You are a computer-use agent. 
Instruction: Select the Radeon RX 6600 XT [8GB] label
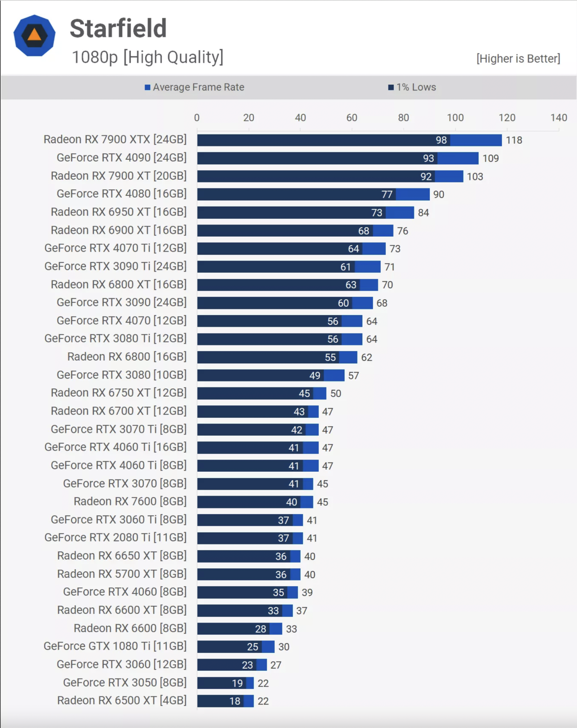122,610
